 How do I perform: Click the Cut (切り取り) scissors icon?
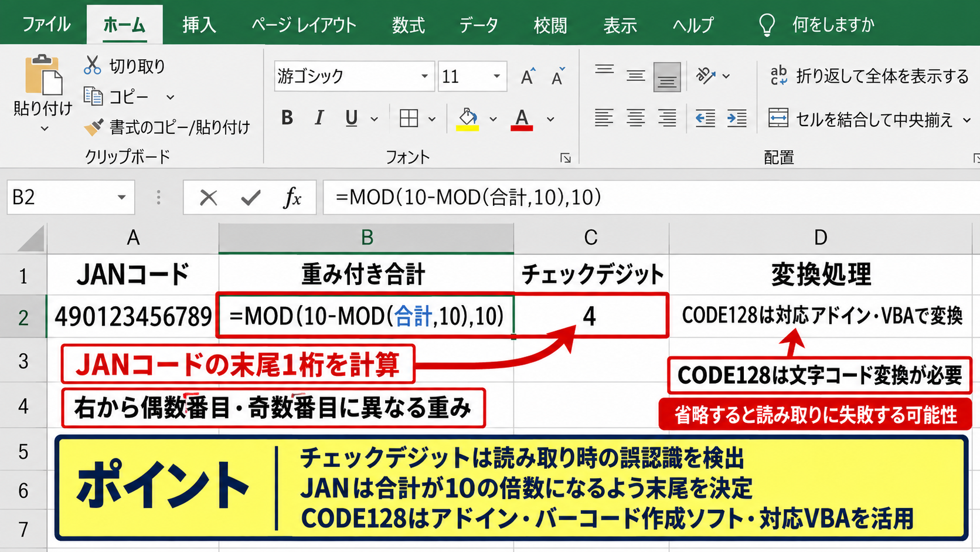click(92, 65)
